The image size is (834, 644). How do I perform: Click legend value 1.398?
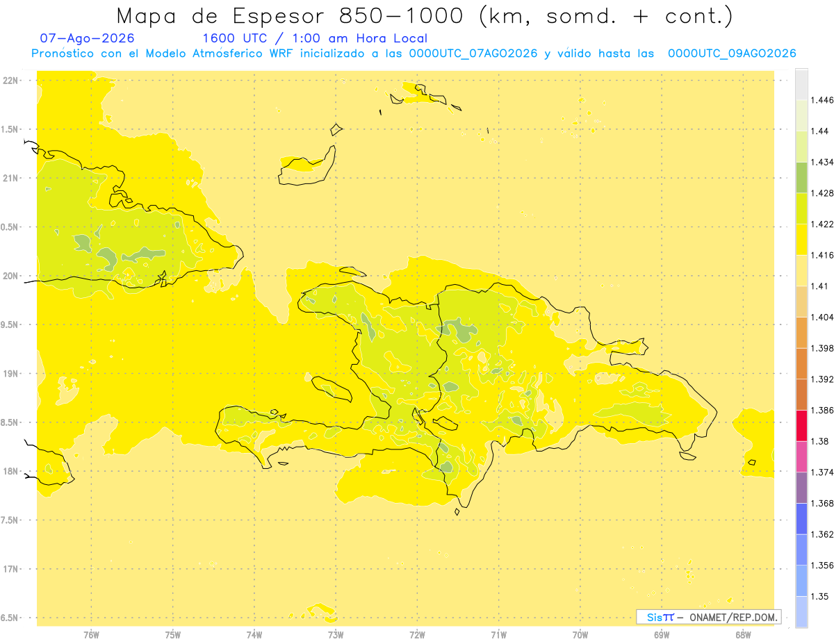pos(821,348)
